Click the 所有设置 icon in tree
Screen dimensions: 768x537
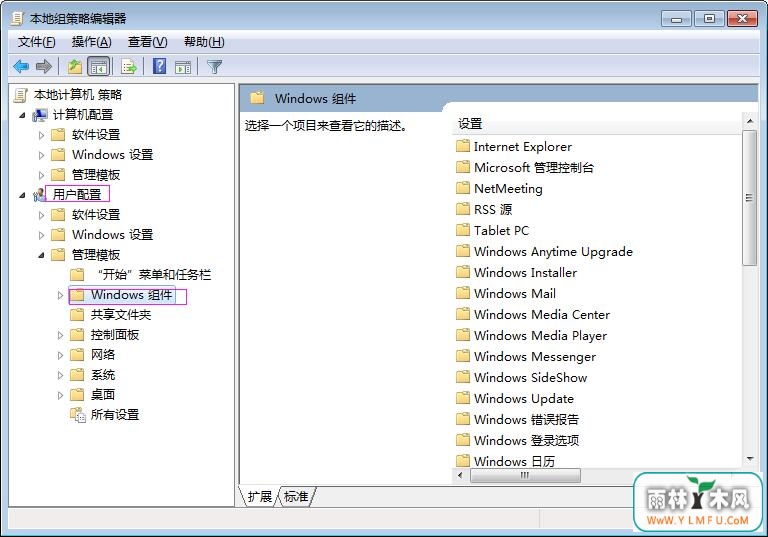tap(78, 415)
